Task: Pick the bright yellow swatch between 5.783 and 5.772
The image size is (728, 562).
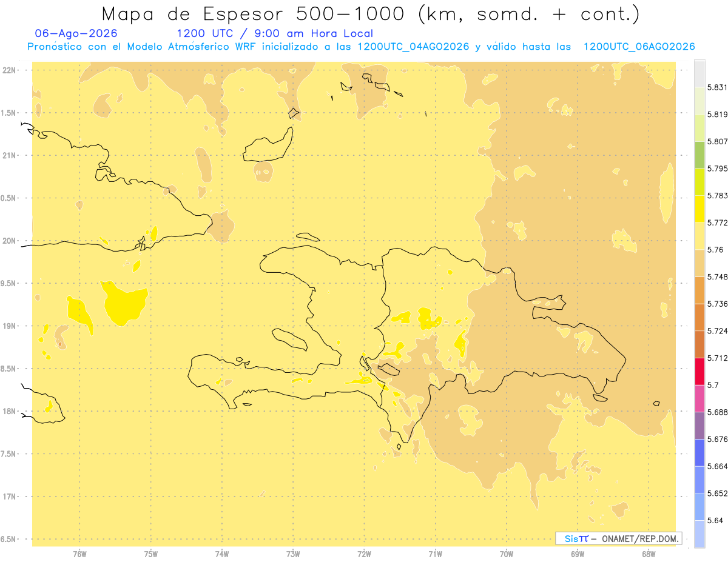Action: [699, 209]
